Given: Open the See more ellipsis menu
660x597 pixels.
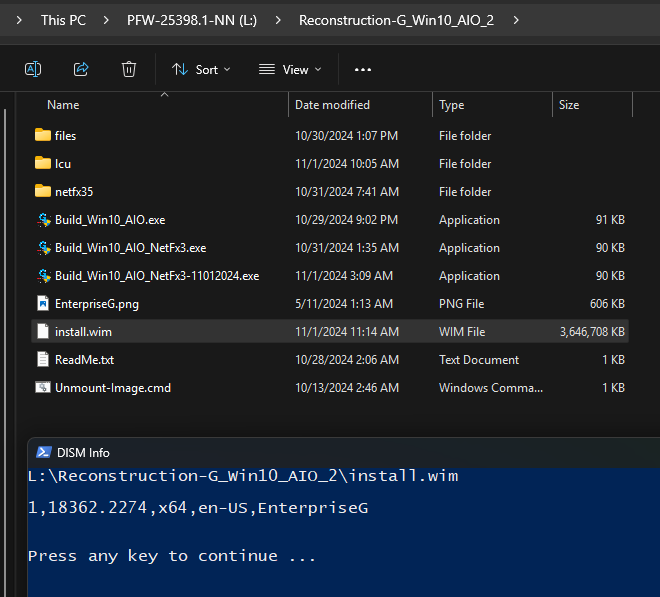Looking at the screenshot, I should [x=363, y=69].
